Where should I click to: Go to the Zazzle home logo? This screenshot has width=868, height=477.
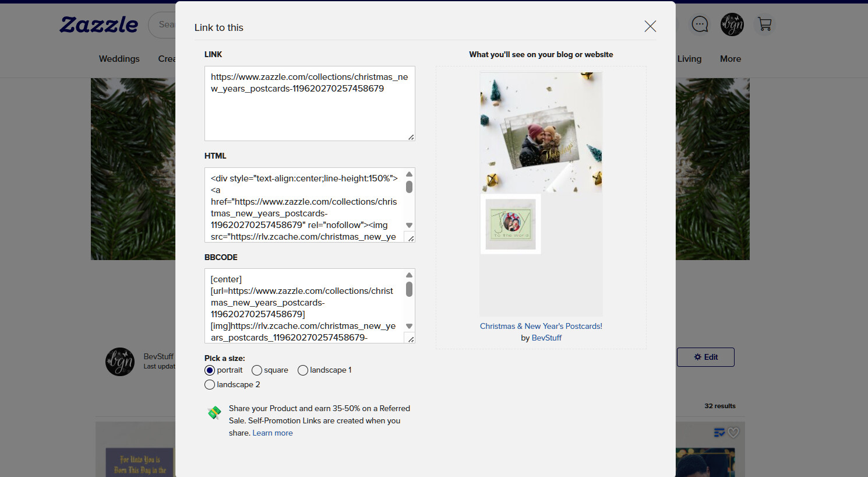click(x=99, y=24)
